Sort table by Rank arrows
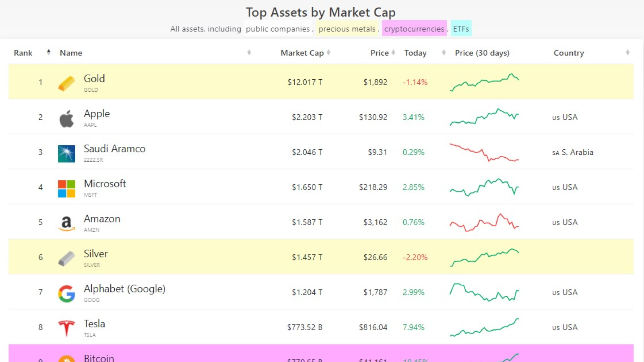644x362 pixels. [x=49, y=52]
